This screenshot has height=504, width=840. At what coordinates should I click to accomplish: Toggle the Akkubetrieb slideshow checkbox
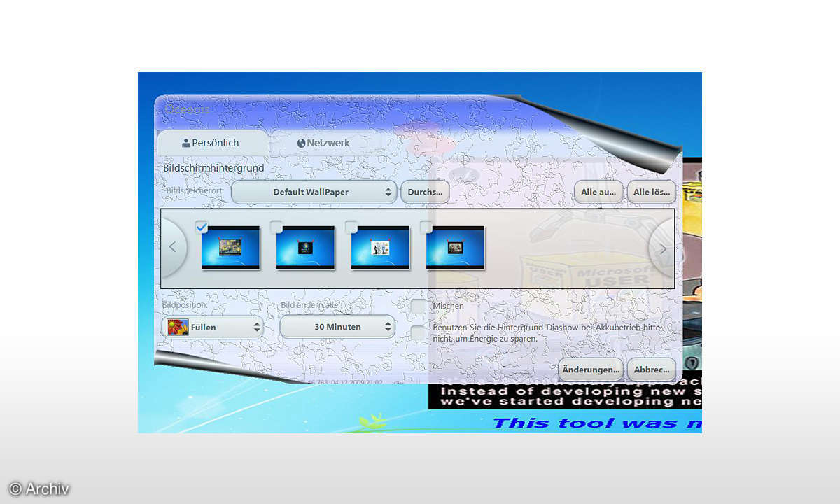pyautogui.click(x=418, y=333)
